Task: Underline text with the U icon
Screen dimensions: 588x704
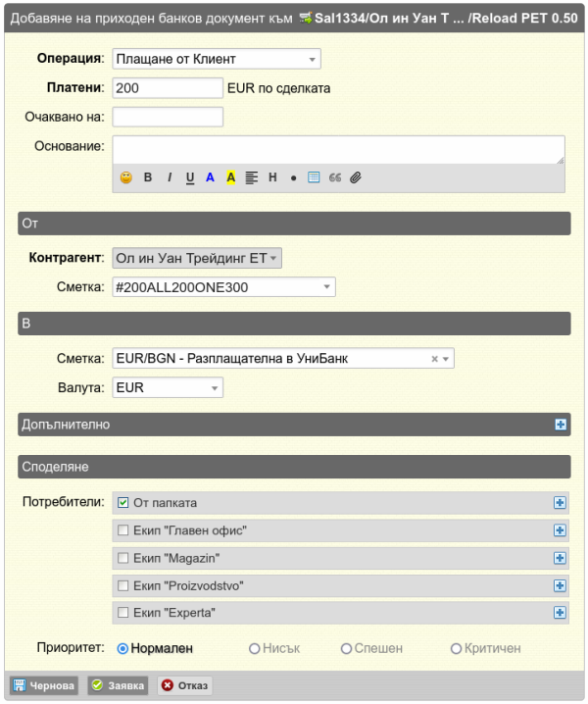Action: (190, 177)
